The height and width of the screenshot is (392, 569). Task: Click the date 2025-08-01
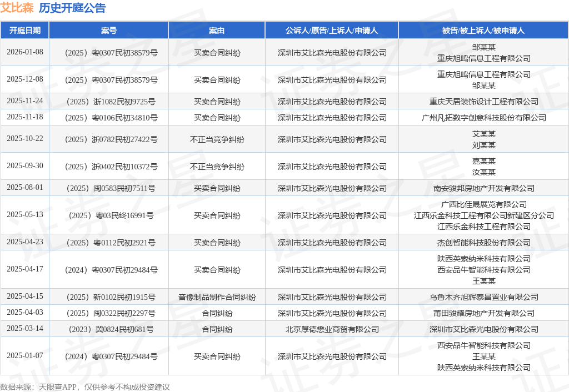(x=24, y=188)
